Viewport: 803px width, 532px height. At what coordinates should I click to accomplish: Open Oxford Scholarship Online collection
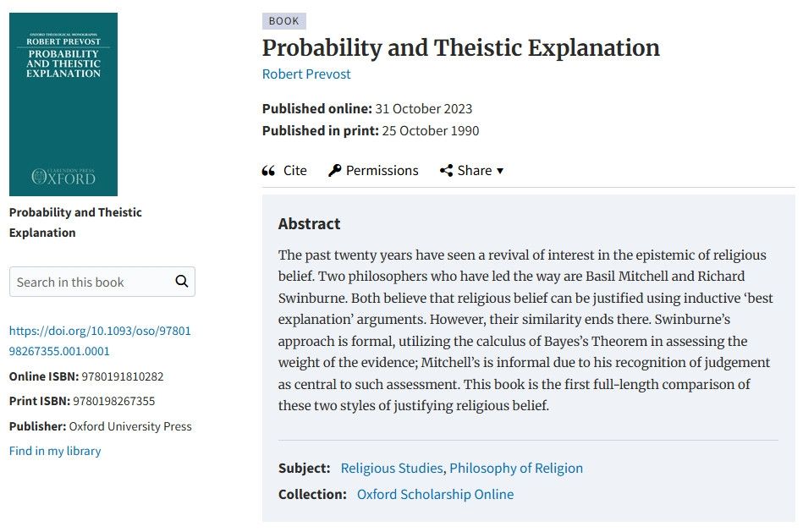point(435,494)
